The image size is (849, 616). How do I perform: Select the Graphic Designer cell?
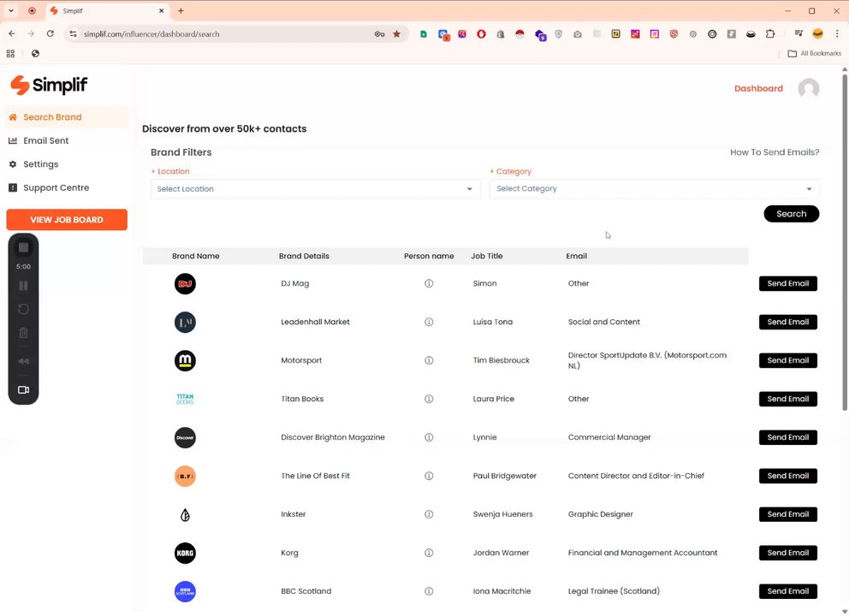tap(600, 514)
